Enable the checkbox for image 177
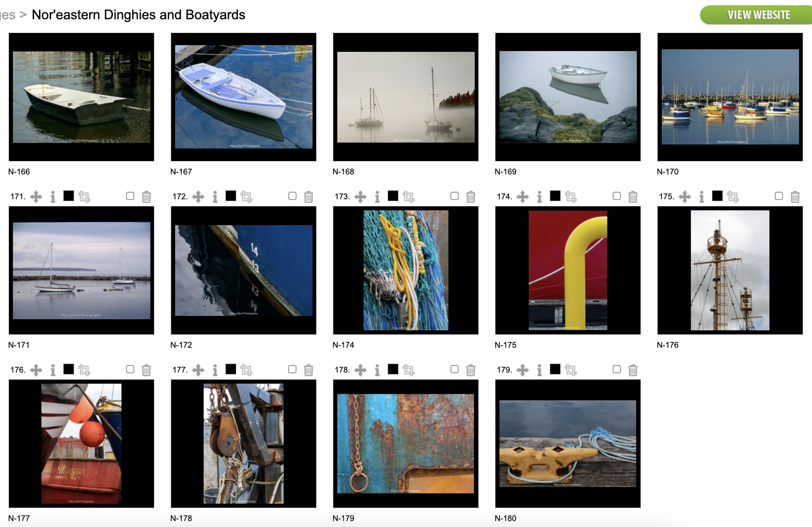 tap(292, 369)
